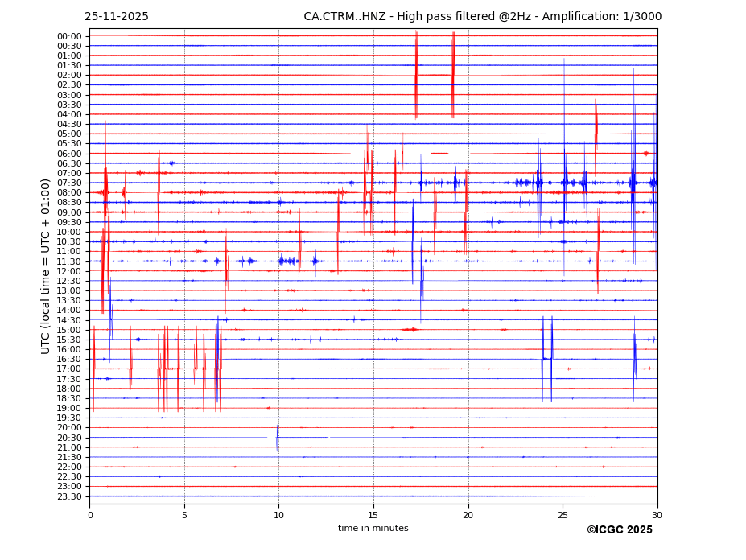Screen dimensions: 746x560
Task: Select the UTC local time y-axis title
Action: [47, 266]
